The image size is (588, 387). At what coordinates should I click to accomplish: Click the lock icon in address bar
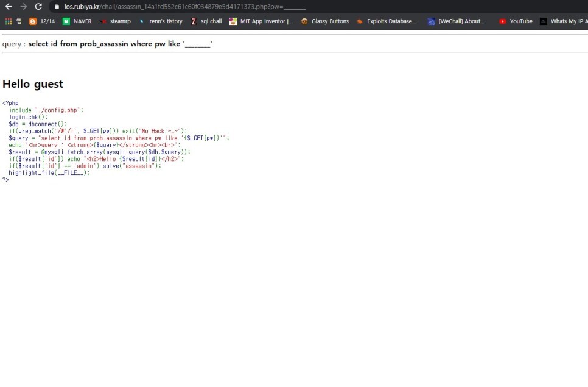point(57,6)
